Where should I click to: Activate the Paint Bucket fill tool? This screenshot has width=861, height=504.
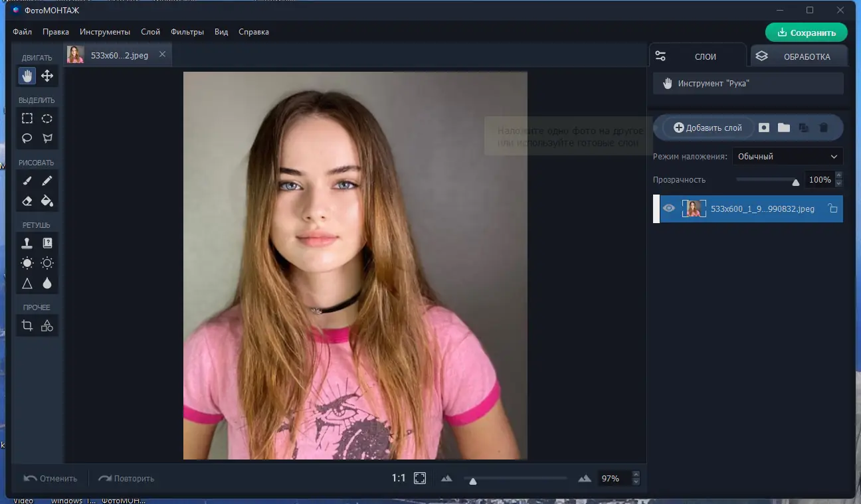(x=47, y=201)
